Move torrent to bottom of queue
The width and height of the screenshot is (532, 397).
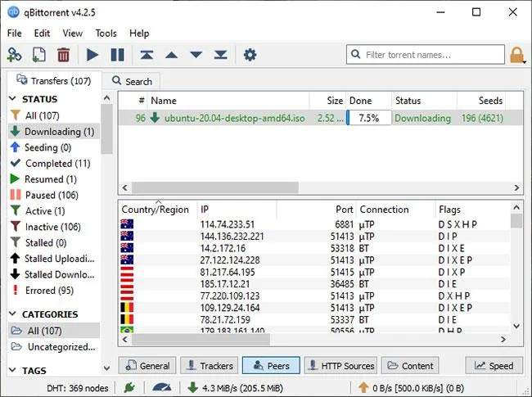coord(220,55)
